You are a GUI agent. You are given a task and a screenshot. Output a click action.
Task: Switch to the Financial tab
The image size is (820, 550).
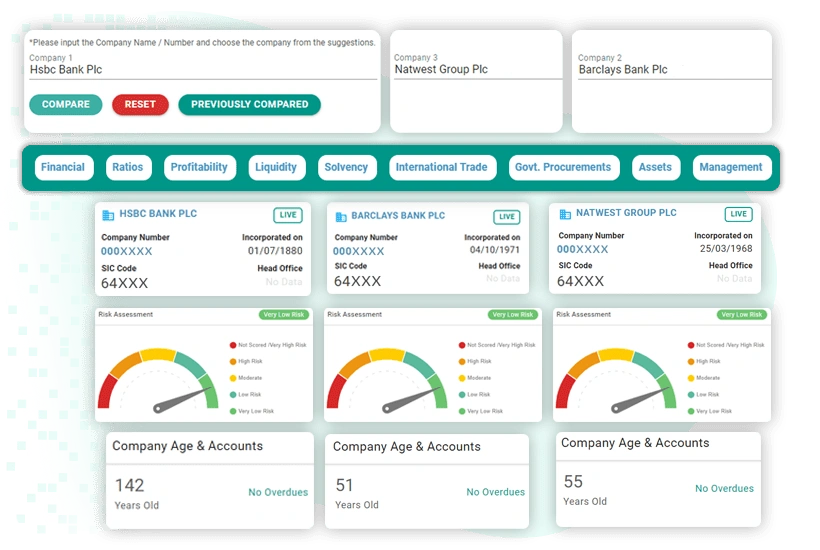63,167
